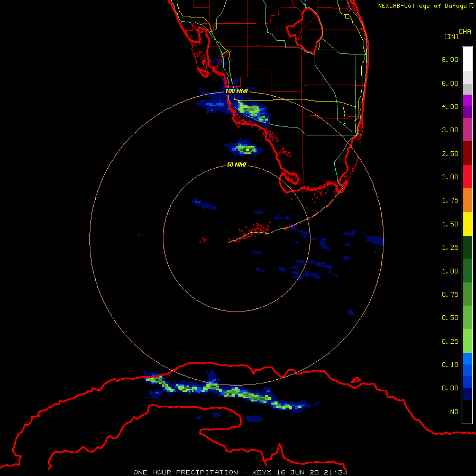Click the 50 NMI range ring label
This screenshot has height=476, width=476.
[x=236, y=165]
